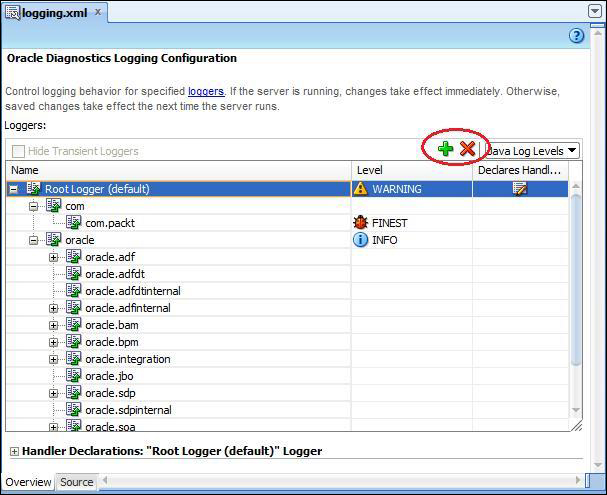Collapse the Root Logger (default) node
Screen dimensions: 607x495
click(14, 189)
